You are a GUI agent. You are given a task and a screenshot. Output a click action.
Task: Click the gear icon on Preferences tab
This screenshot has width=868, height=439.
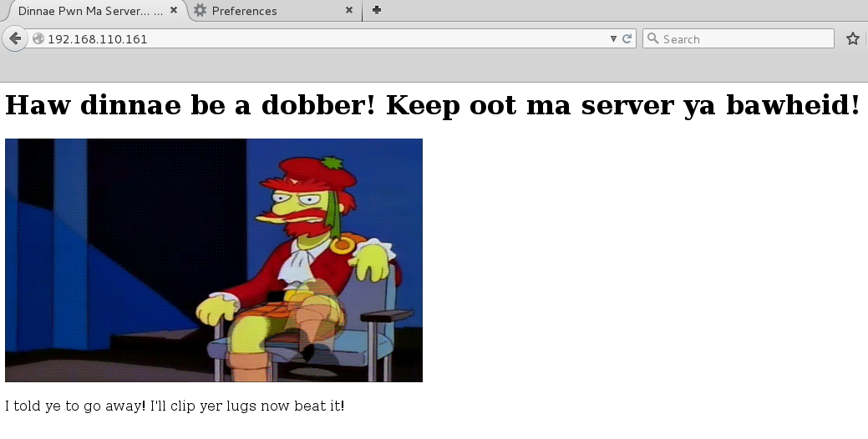[x=200, y=11]
